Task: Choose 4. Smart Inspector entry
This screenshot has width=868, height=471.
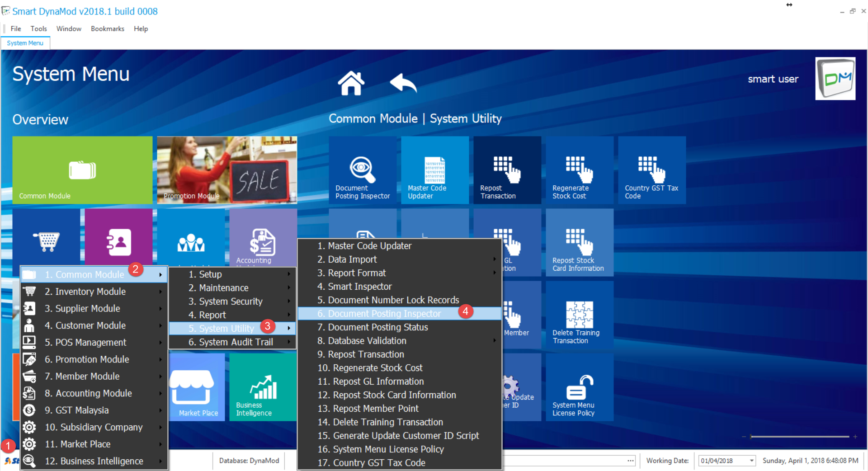Action: pos(400,287)
